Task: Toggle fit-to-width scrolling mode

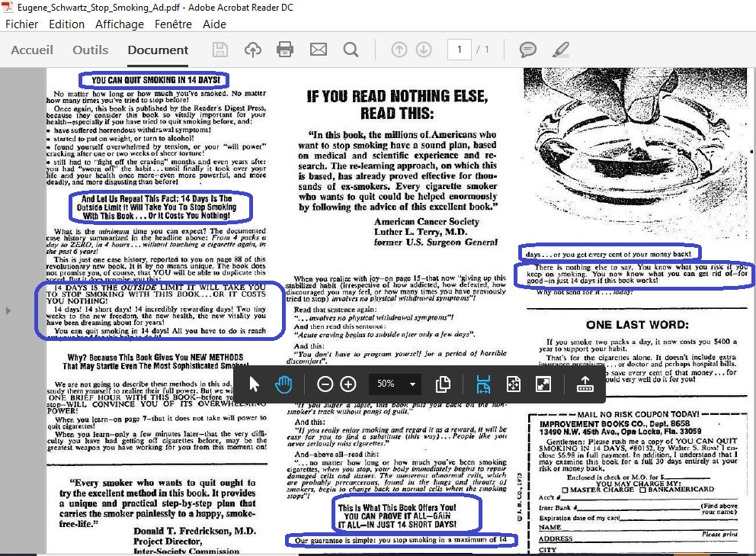Action: [483, 384]
